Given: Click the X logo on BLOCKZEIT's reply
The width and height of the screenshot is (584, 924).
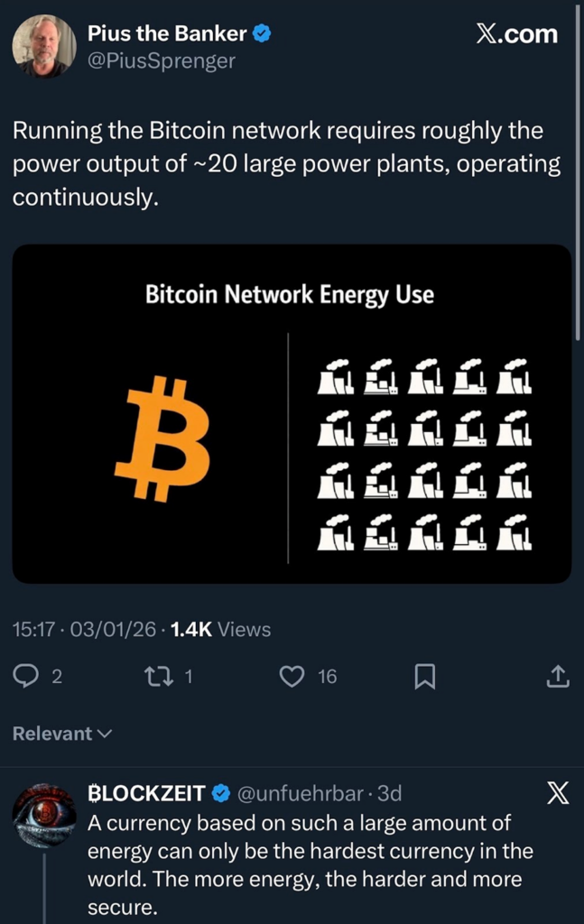Looking at the screenshot, I should [558, 794].
